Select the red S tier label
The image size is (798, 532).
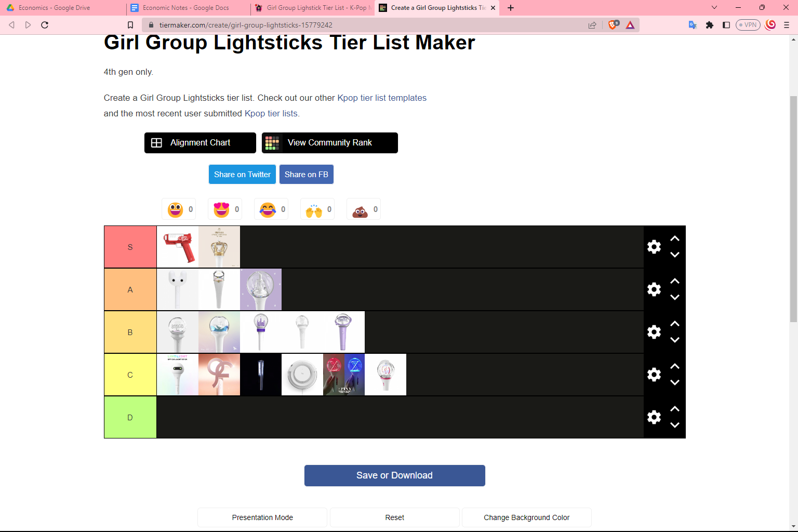click(x=130, y=247)
